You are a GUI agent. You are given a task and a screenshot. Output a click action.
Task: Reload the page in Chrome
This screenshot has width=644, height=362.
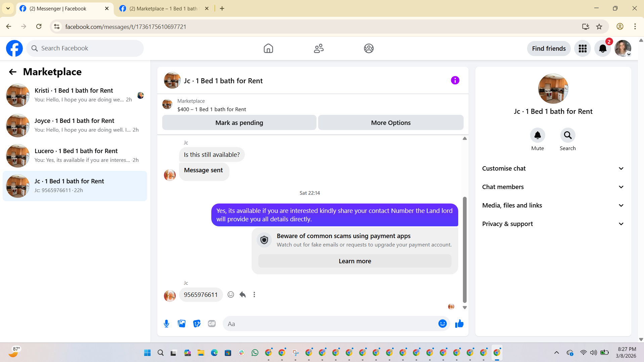[39, 27]
